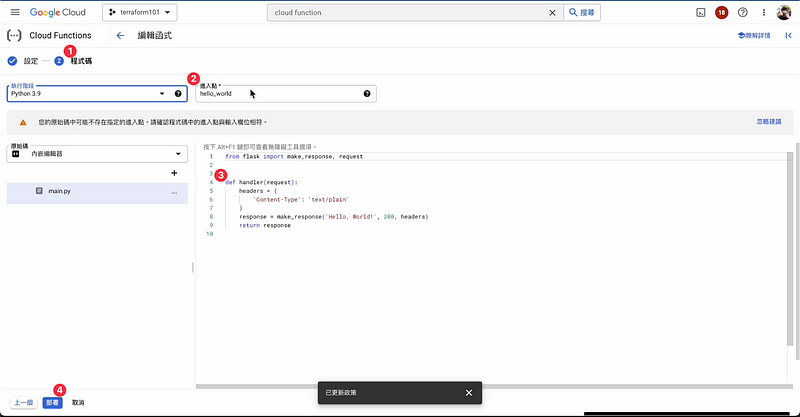Open notifications badge showing 18
The height and width of the screenshot is (417, 800).
point(721,13)
